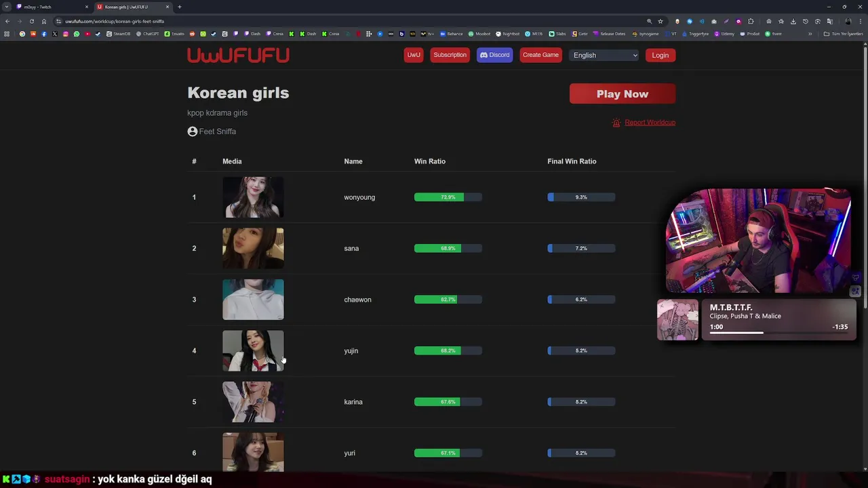Image resolution: width=868 pixels, height=488 pixels.
Task: Click the Report Worldcup link
Action: (x=650, y=123)
